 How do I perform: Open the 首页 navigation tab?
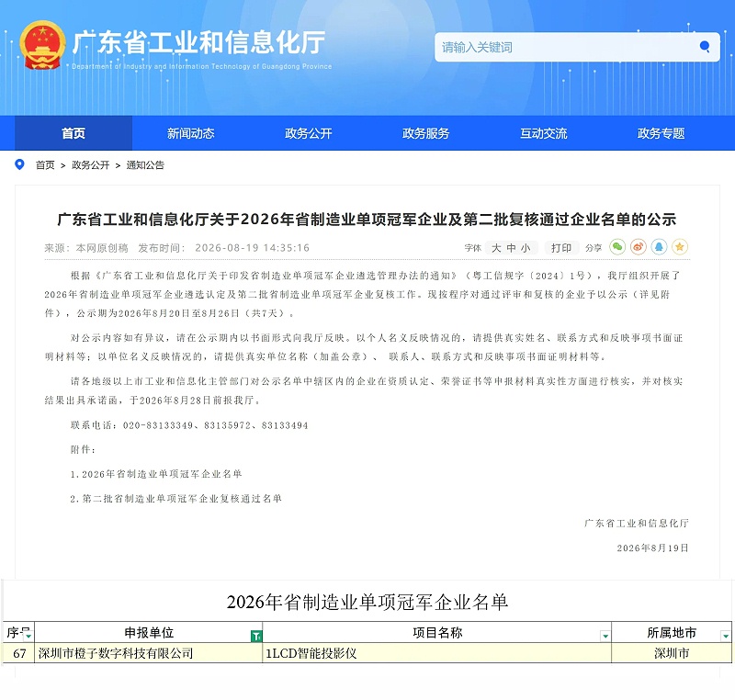click(x=73, y=133)
